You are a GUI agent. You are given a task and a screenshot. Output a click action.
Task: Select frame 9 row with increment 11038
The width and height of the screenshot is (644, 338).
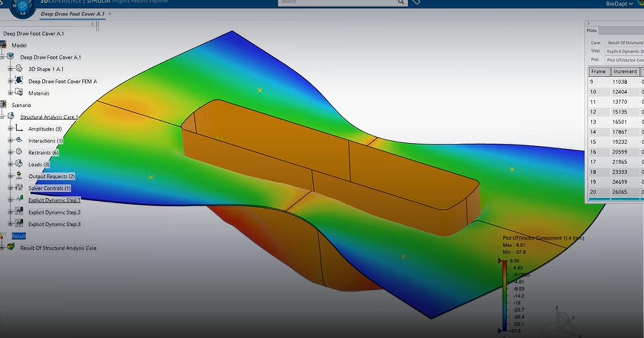[616, 82]
